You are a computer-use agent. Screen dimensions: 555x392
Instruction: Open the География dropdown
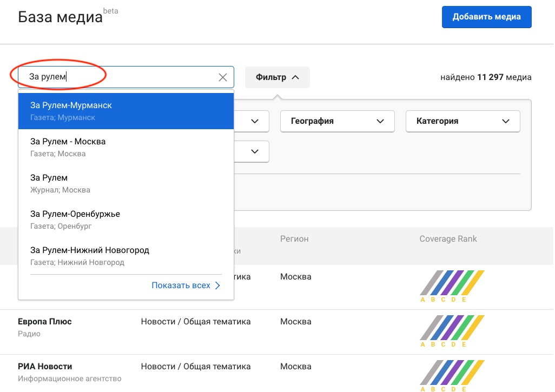(x=338, y=121)
